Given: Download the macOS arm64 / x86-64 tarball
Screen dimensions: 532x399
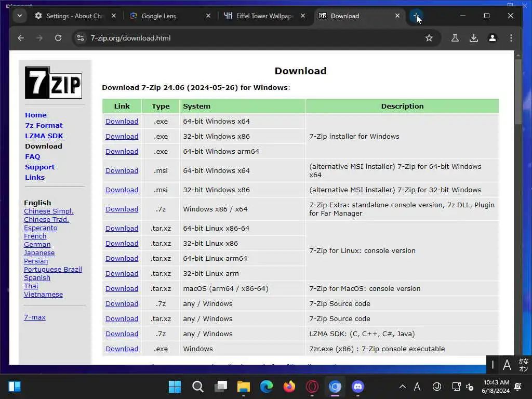Looking at the screenshot, I should 122,289.
